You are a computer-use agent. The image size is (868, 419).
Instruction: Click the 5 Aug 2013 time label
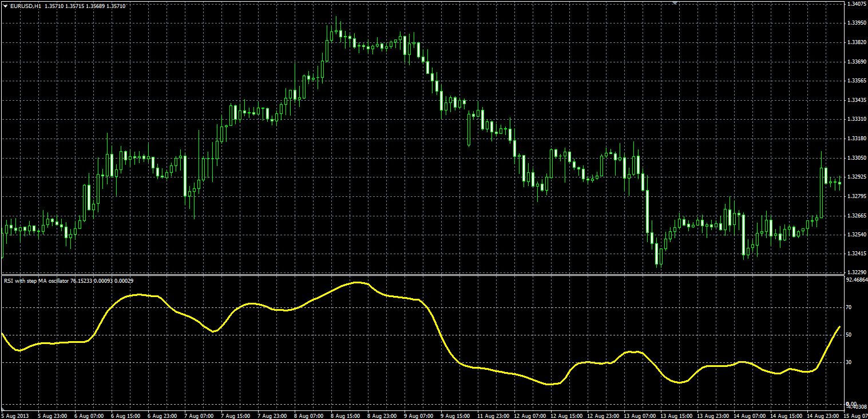coord(15,415)
